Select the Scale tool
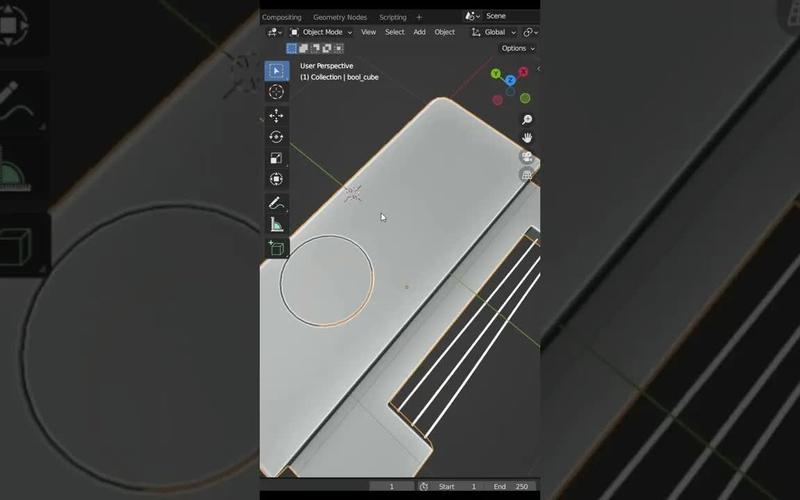Image resolution: width=800 pixels, height=500 pixels. tap(277, 158)
